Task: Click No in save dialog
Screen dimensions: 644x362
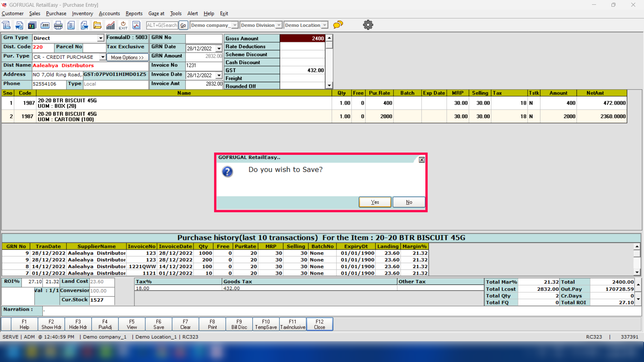Action: 409,202
